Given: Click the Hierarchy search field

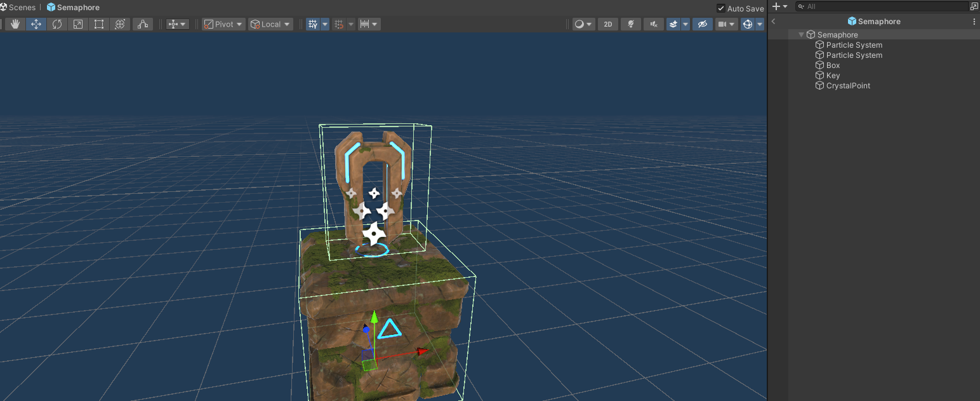Looking at the screenshot, I should 882,6.
